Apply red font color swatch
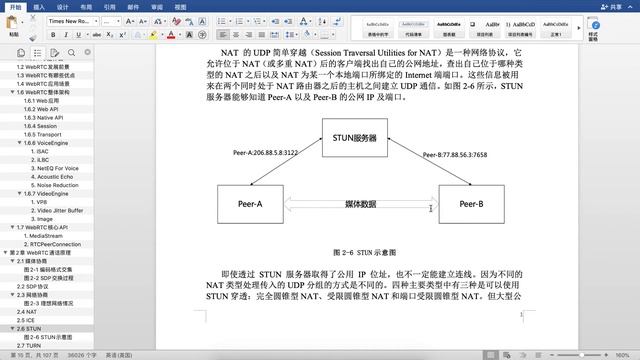The width and height of the screenshot is (640, 360). coord(171,35)
